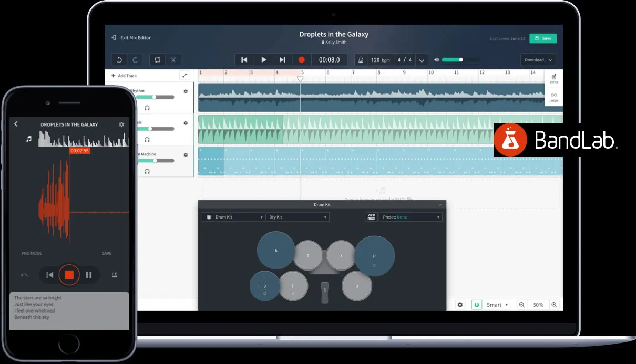Viewport: 636px width, 364px height.
Task: Hit the hi-hat pad labeled 9
Action: [265, 286]
